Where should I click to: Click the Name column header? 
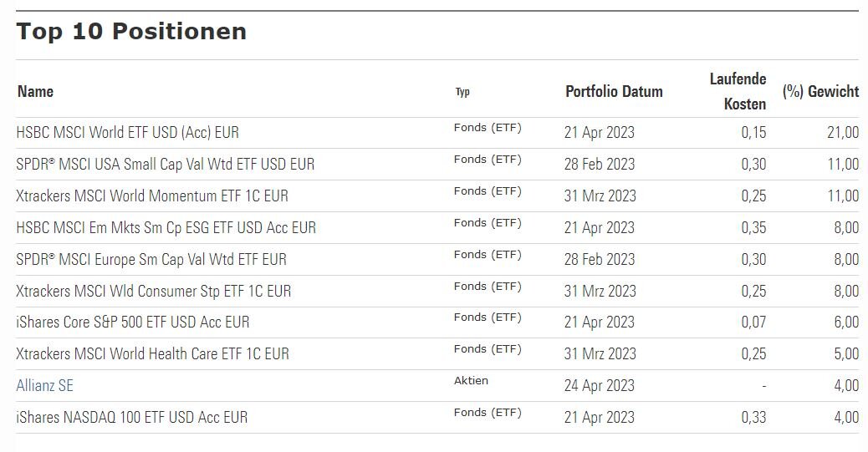point(35,92)
